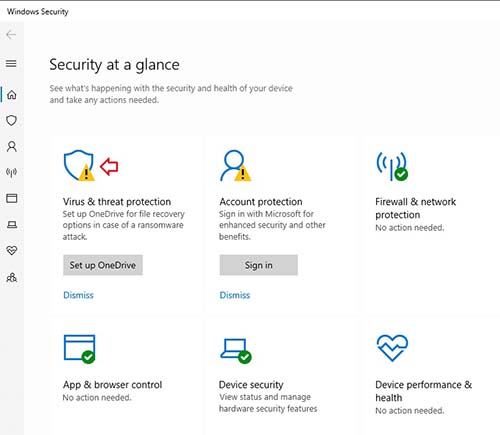Select the sidebar Account protection person icon

[12, 146]
